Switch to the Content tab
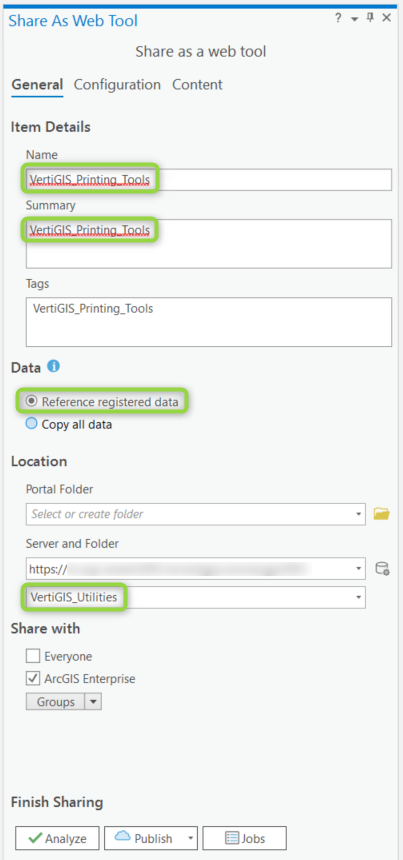Screen dimensions: 403x860 click(197, 84)
